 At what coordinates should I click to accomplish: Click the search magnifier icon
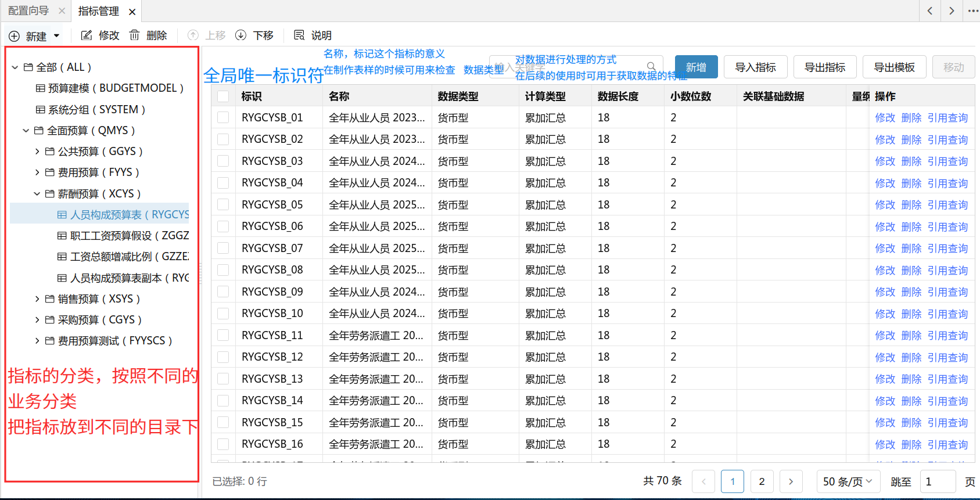point(651,67)
